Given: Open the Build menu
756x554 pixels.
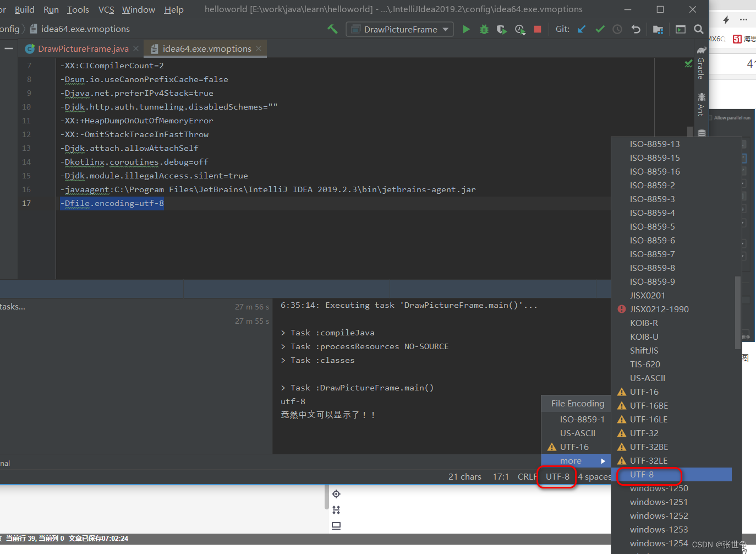Looking at the screenshot, I should 24,9.
